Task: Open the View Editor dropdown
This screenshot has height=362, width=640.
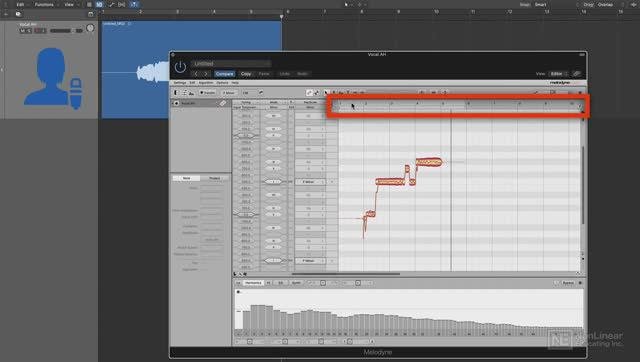Action: click(x=558, y=74)
